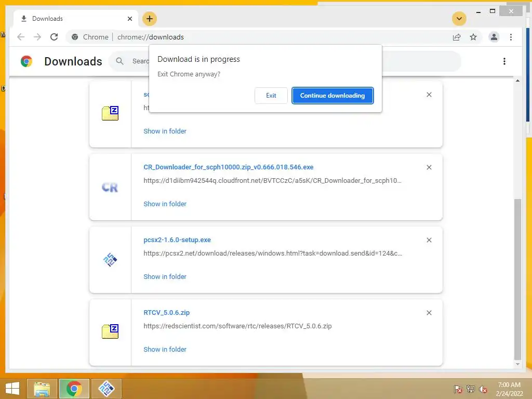The width and height of the screenshot is (532, 399).
Task: Close the Downloads tab
Action: (x=129, y=19)
